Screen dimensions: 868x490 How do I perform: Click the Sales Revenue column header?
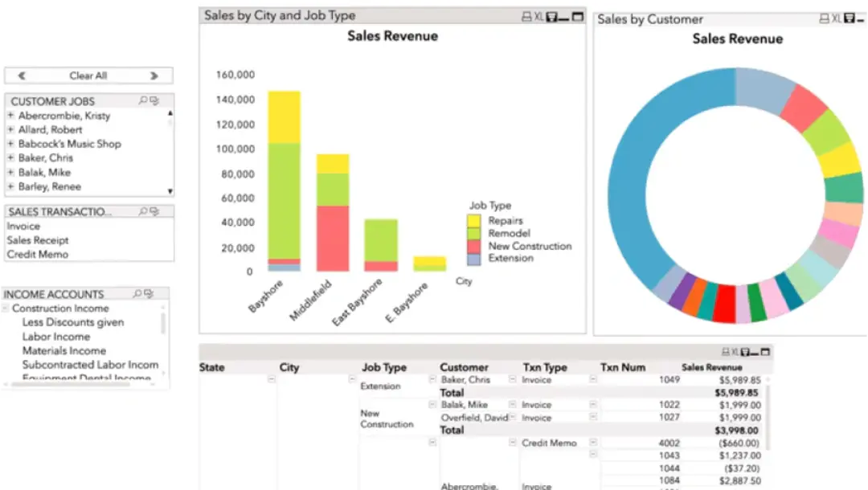pyautogui.click(x=712, y=367)
